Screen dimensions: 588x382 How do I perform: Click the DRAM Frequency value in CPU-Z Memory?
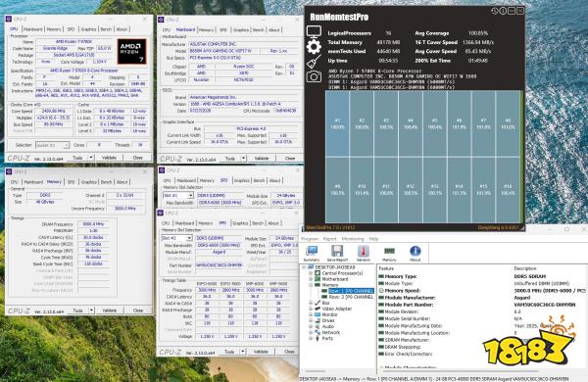(93, 224)
